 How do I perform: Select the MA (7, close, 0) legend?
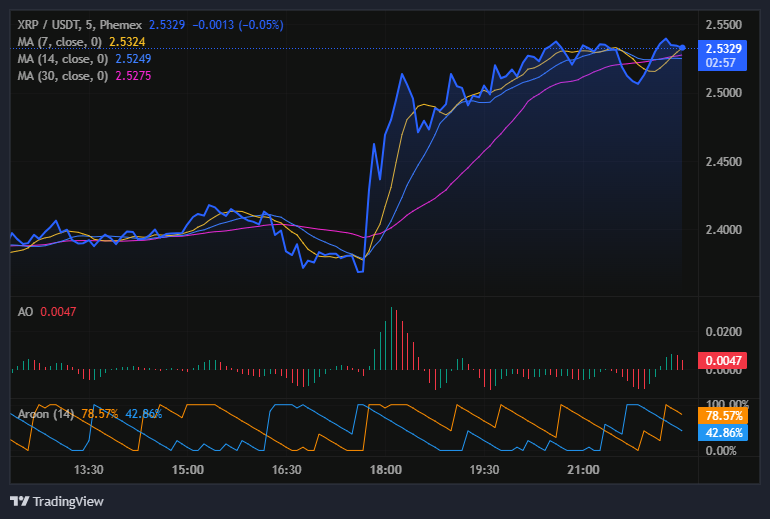coord(62,41)
